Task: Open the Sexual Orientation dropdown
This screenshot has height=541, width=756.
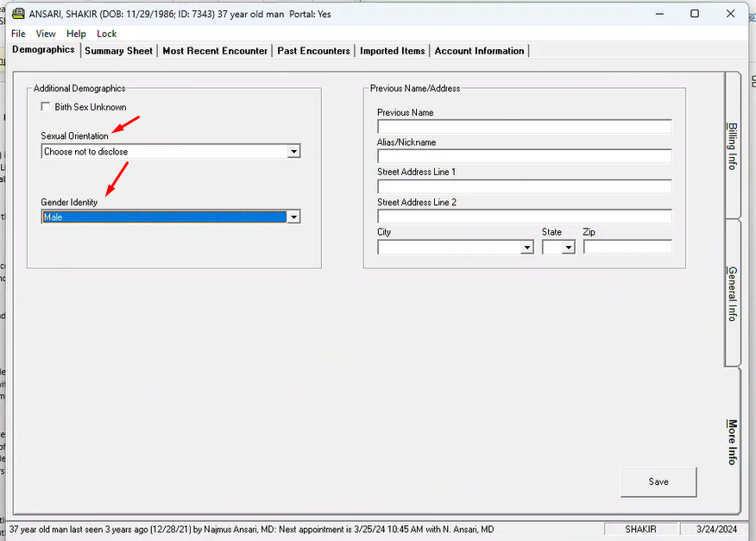Action: coord(293,152)
